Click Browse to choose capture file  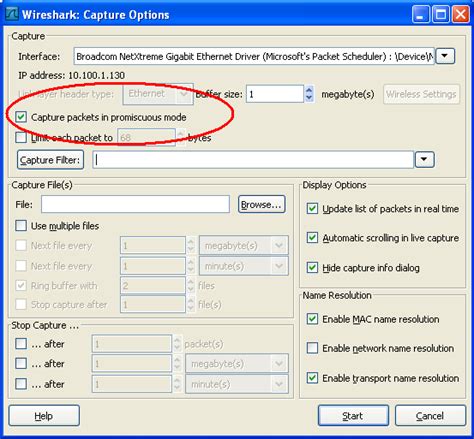262,204
